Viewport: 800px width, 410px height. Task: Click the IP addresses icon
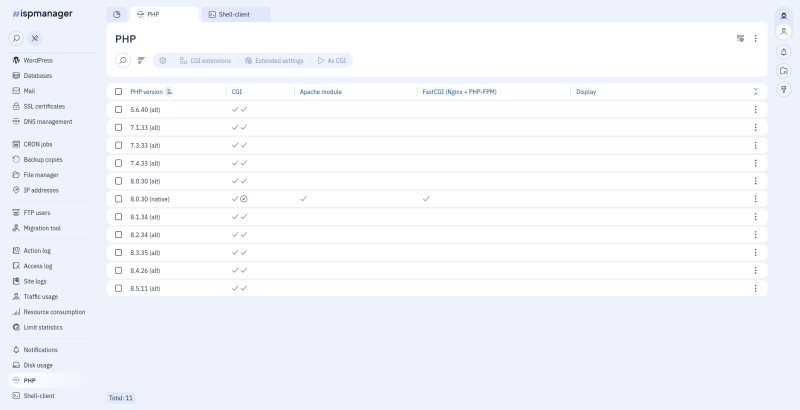tap(16, 190)
